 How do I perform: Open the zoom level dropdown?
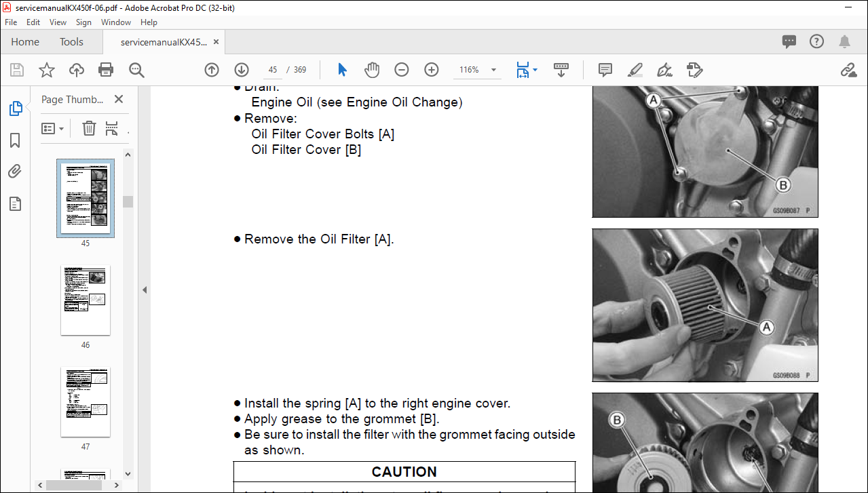(493, 70)
